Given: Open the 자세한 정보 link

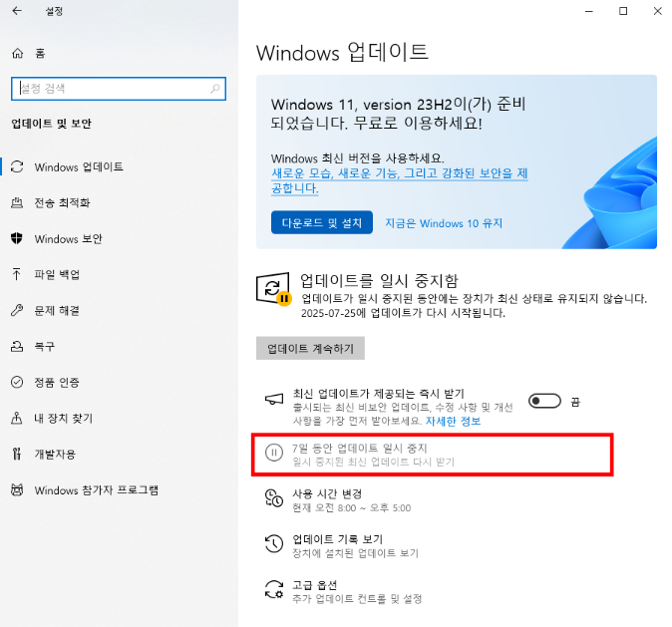Looking at the screenshot, I should pyautogui.click(x=453, y=422).
